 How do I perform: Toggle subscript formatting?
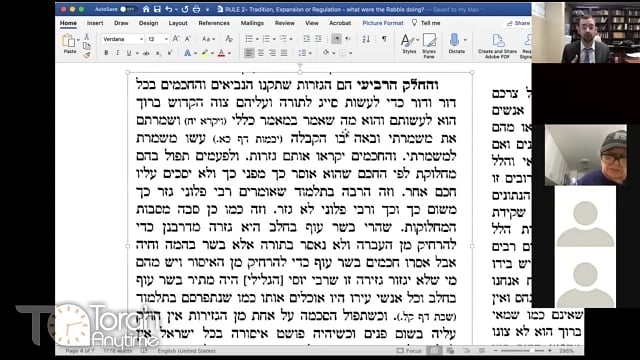(158, 53)
